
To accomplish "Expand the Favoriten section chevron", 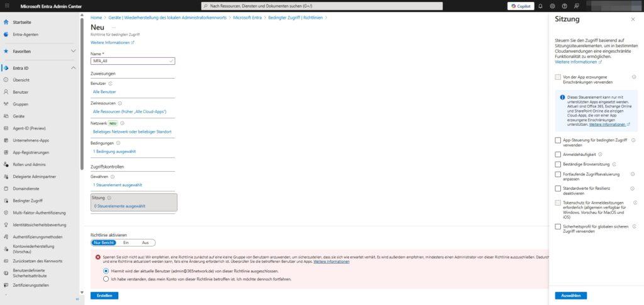I will point(74,52).
